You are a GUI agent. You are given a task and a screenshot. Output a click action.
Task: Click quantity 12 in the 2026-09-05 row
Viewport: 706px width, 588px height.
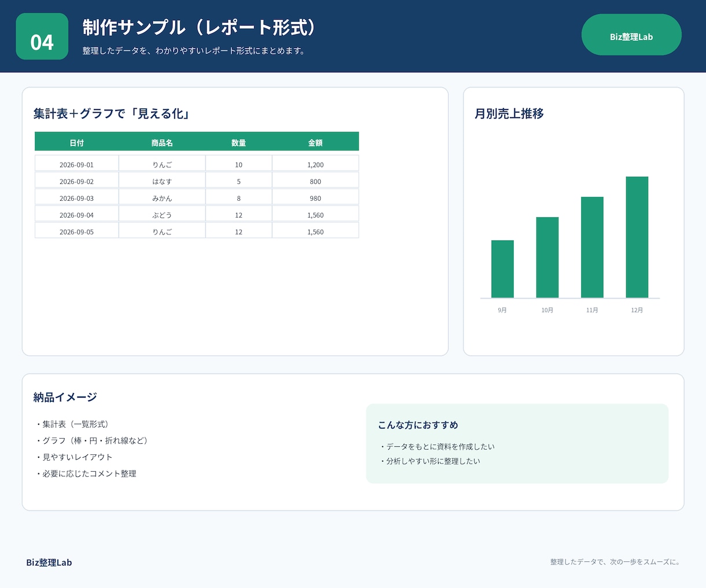pyautogui.click(x=238, y=231)
